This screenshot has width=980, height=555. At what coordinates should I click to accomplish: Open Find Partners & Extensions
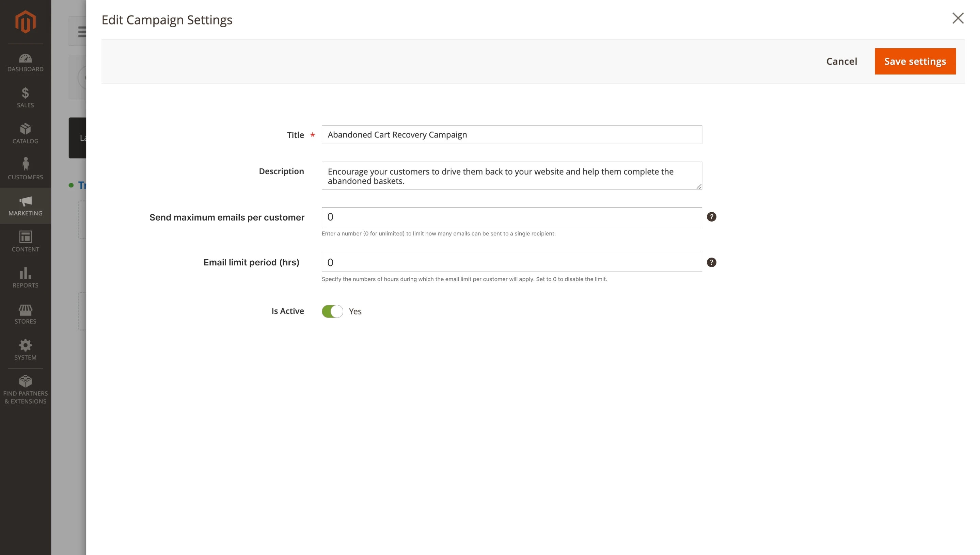25,389
